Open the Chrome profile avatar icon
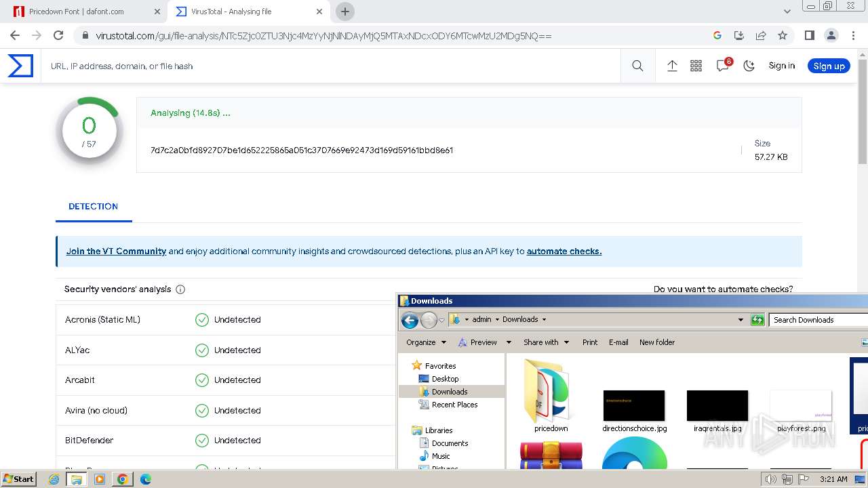Image resolution: width=868 pixels, height=488 pixels. coord(831,35)
